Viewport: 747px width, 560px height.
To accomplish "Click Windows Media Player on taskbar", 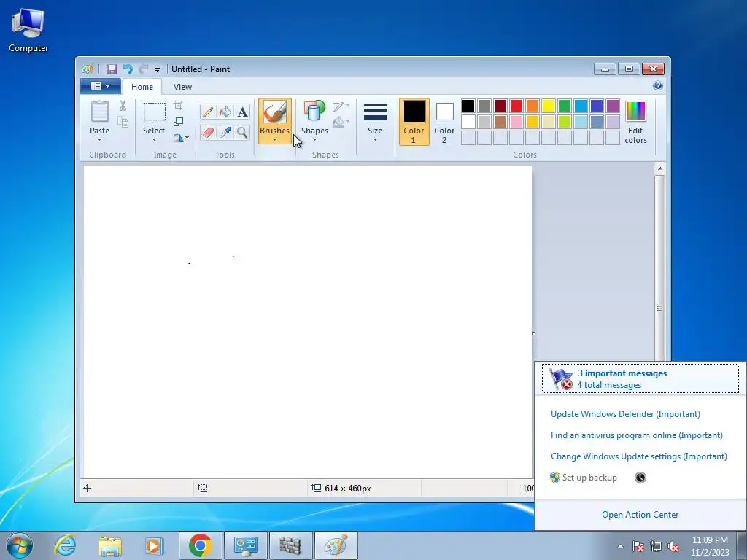I will 155,545.
